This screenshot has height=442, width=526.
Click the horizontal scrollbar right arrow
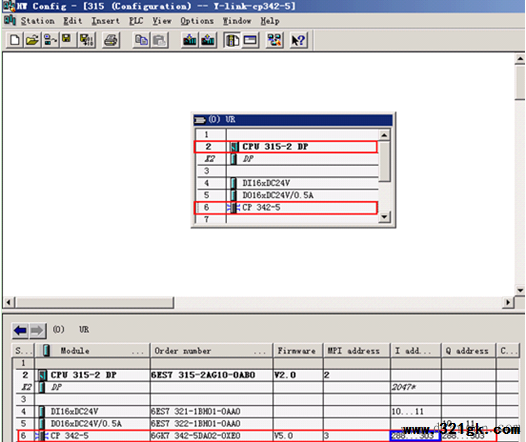click(x=508, y=302)
